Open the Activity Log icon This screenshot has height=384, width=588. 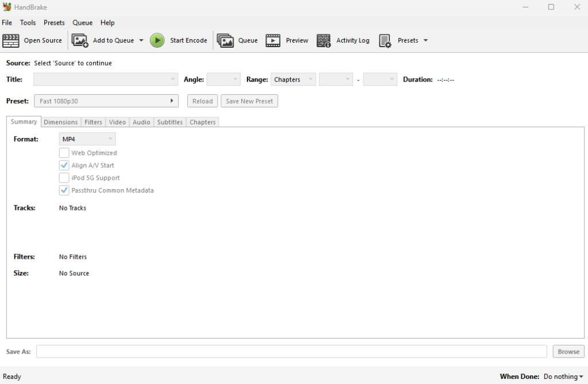point(323,40)
